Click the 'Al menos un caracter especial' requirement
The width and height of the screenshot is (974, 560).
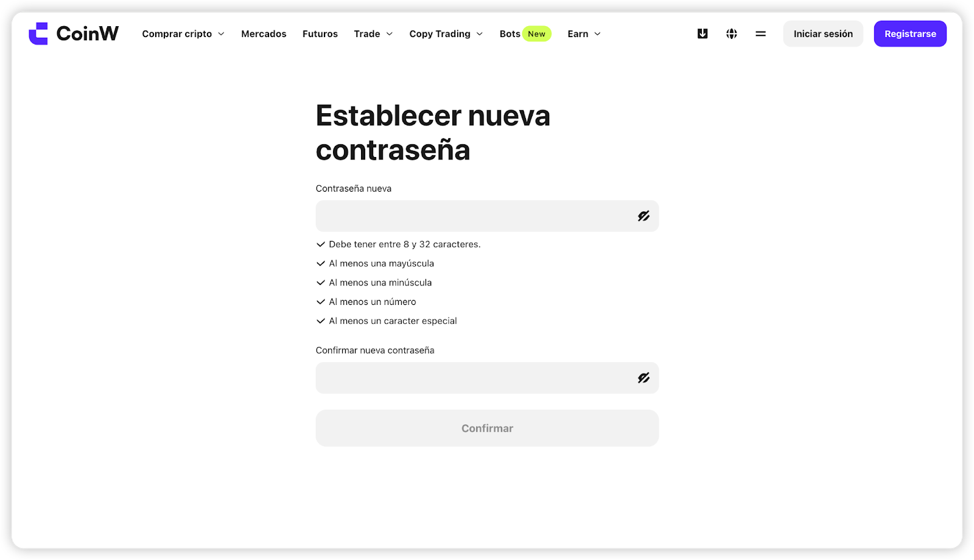(387, 321)
